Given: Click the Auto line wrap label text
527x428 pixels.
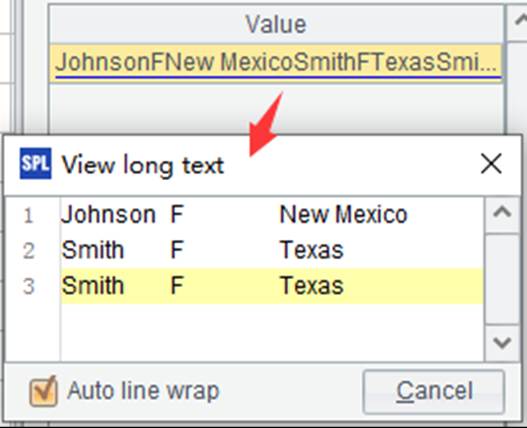Looking at the screenshot, I should pyautogui.click(x=143, y=391).
